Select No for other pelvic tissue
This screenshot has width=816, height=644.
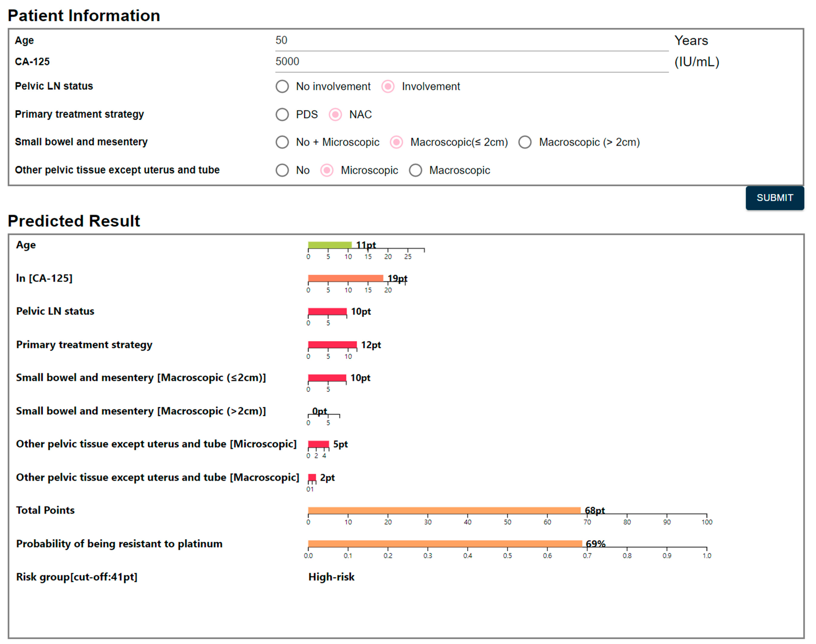(x=282, y=170)
